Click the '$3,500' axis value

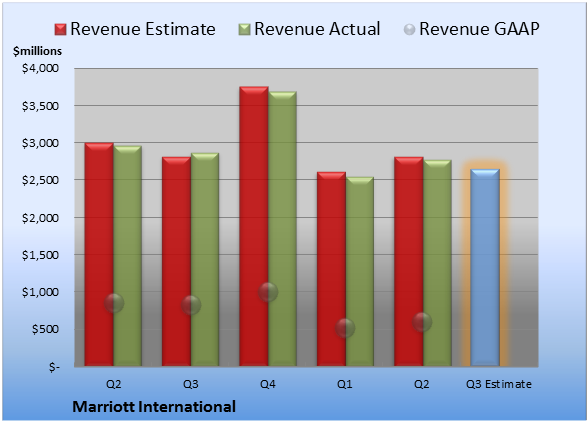tap(40, 106)
